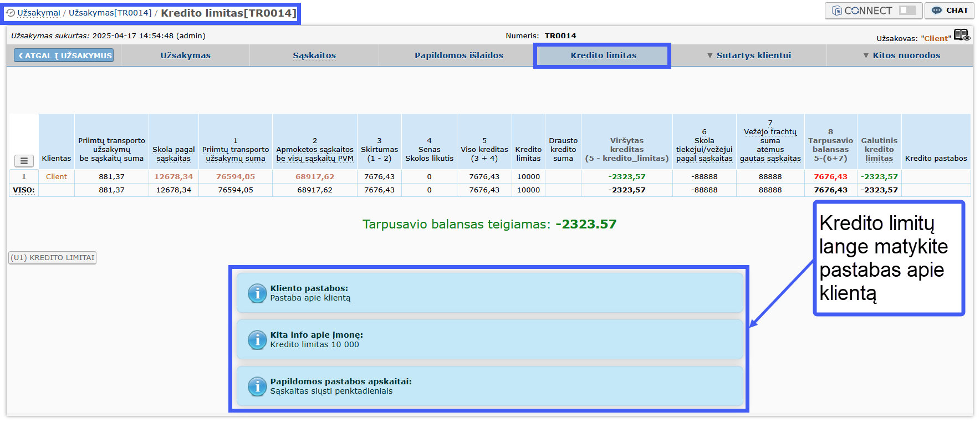Click the Kliento pastabos note panel

pos(490,293)
